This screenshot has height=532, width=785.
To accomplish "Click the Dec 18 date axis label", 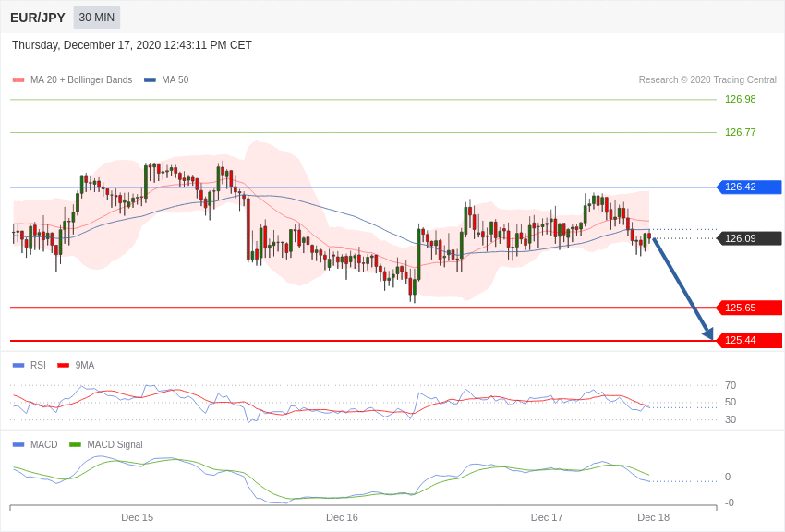I will point(653,517).
